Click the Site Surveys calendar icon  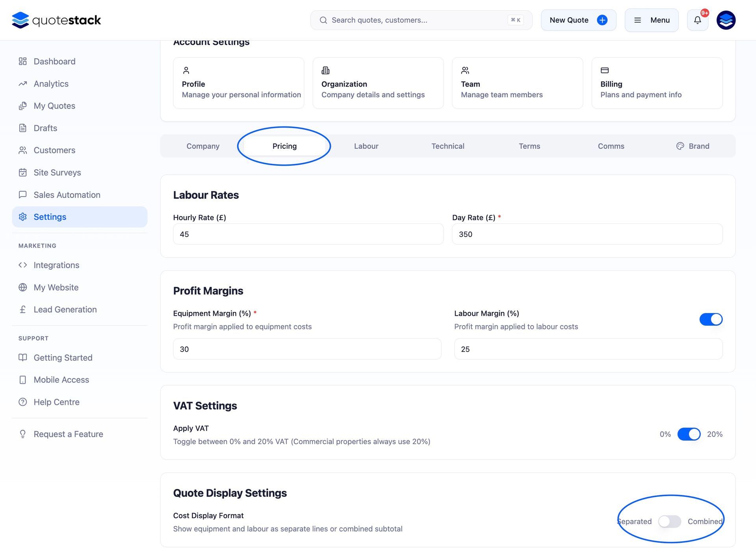click(23, 172)
